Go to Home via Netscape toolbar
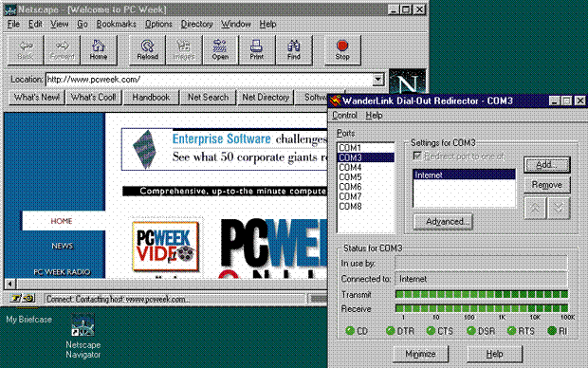Image resolution: width=588 pixels, height=368 pixels. [99, 50]
